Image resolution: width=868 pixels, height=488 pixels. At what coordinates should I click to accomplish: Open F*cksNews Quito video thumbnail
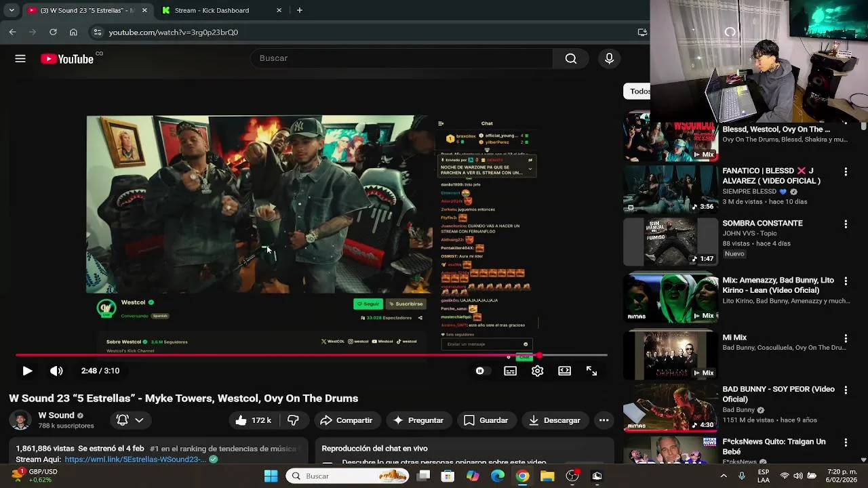click(x=671, y=451)
